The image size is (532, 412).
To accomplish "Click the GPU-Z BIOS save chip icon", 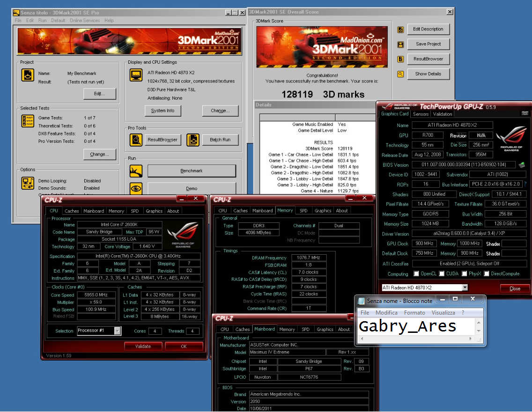I will tap(522, 165).
